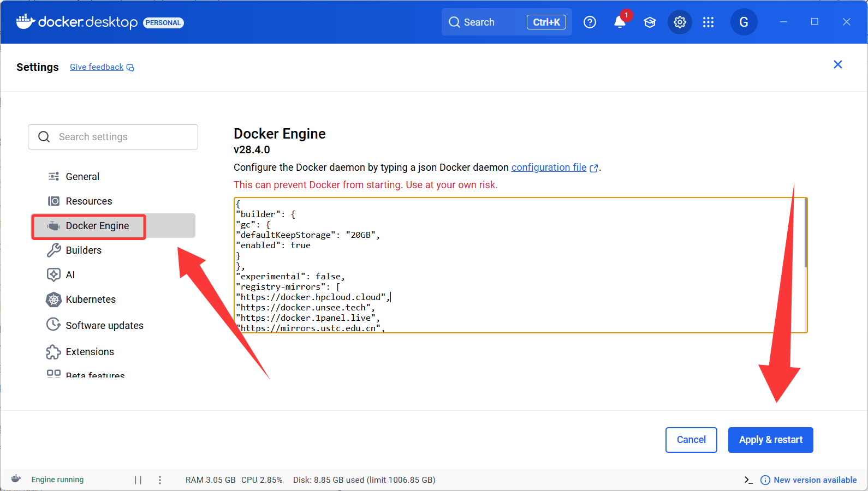Open the account menu with the G avatar
The image size is (868, 491).
tap(744, 22)
